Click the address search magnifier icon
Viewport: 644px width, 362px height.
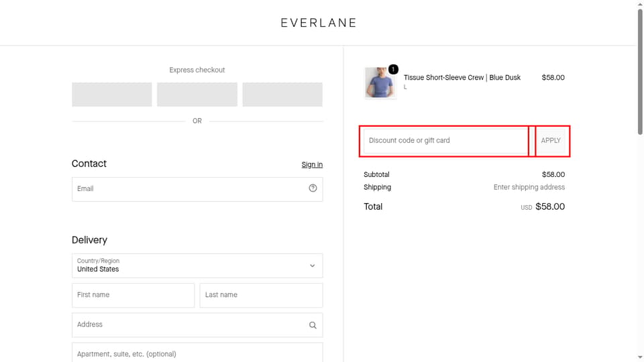(x=313, y=325)
